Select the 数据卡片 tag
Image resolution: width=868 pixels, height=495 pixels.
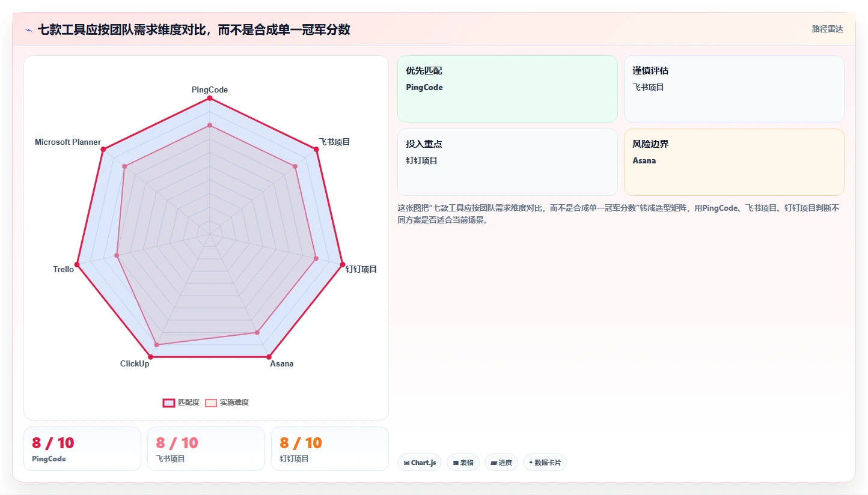[x=545, y=463]
